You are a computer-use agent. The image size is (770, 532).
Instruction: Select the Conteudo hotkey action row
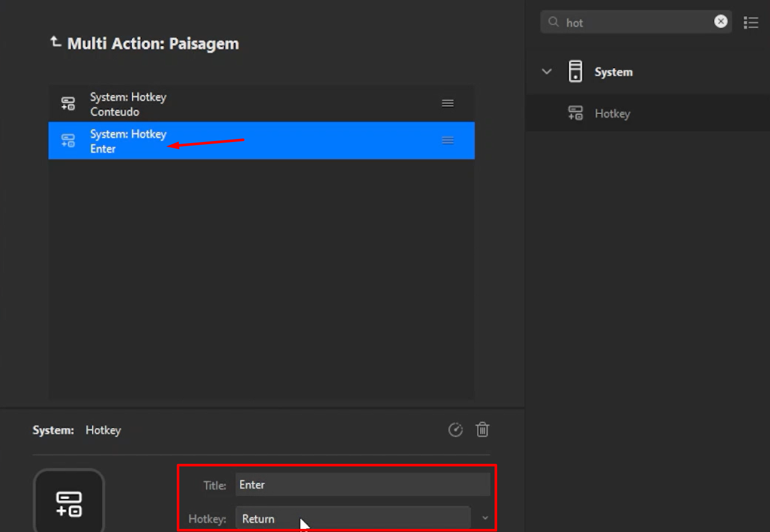(261, 104)
